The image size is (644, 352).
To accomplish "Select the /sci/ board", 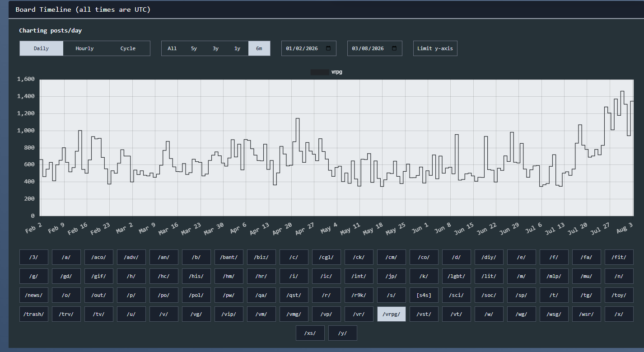I will [457, 295].
